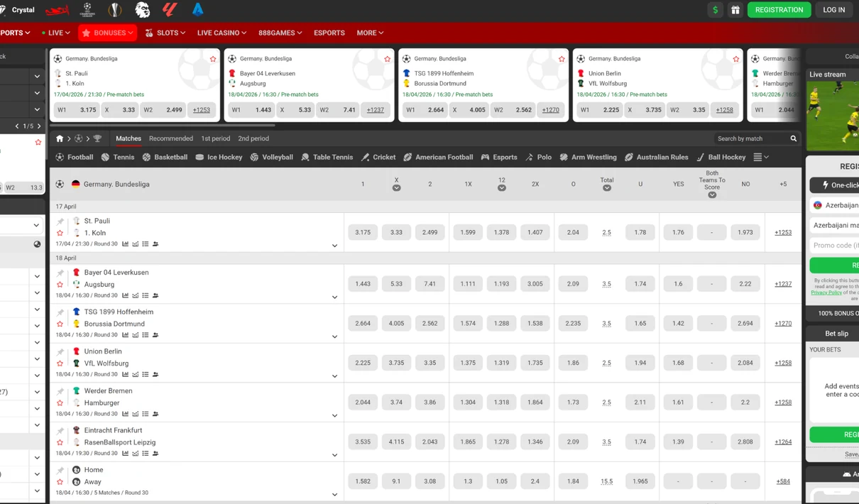This screenshot has width=859, height=504.
Task: Go to previous page in 1/5 pager
Action: tap(17, 126)
